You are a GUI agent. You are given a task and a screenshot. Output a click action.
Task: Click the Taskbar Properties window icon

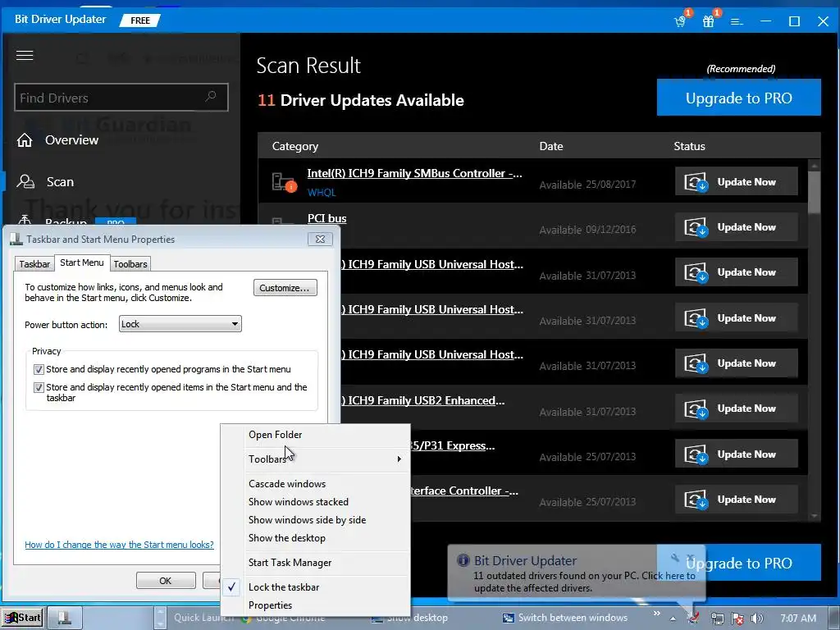coord(16,239)
